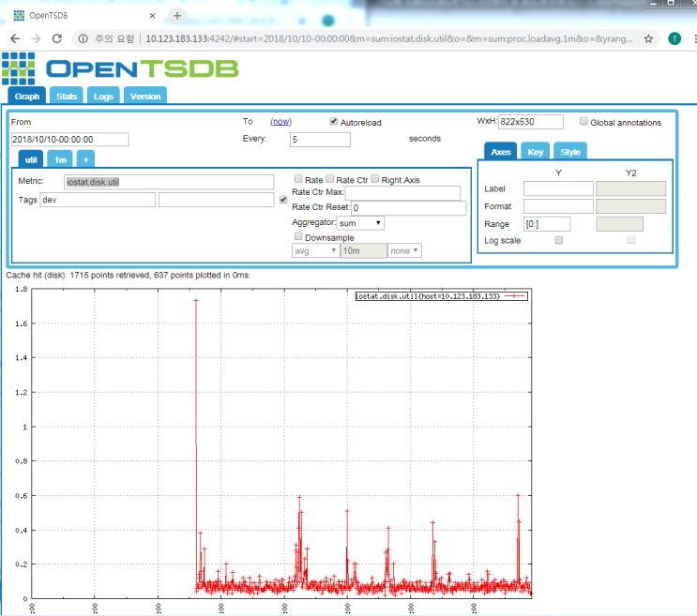
Task: Click the (now) link
Action: [280, 122]
